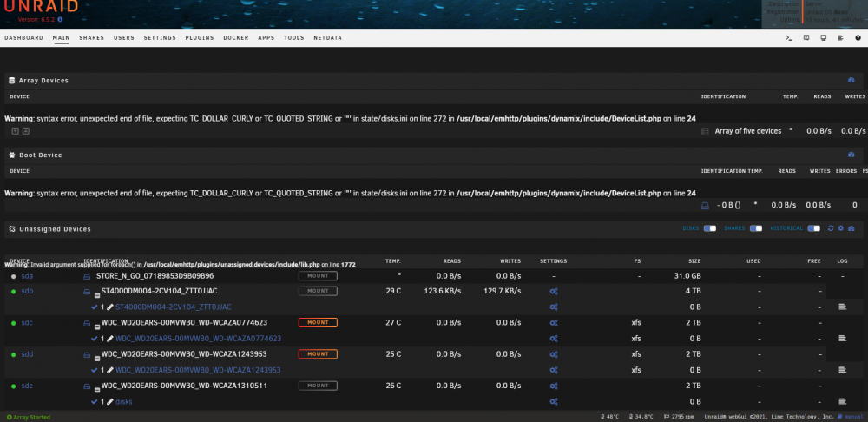Click the pencil icon beside disks mount name
868x422 pixels.
pos(109,401)
